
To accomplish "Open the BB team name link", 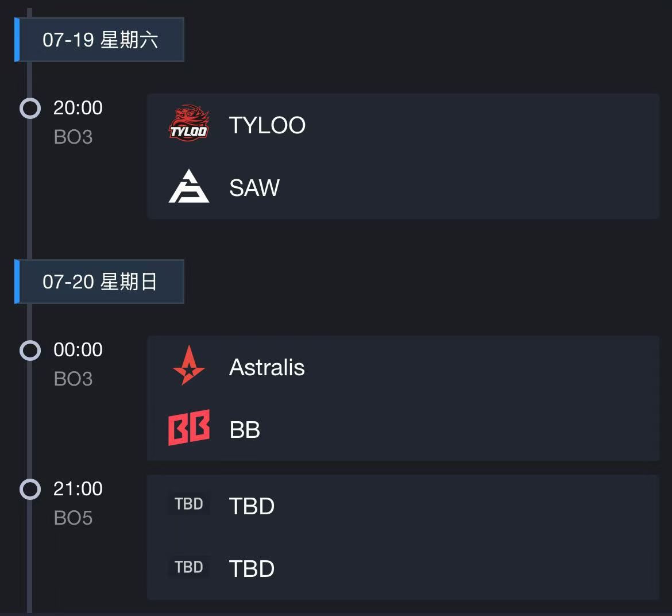I will 245,430.
